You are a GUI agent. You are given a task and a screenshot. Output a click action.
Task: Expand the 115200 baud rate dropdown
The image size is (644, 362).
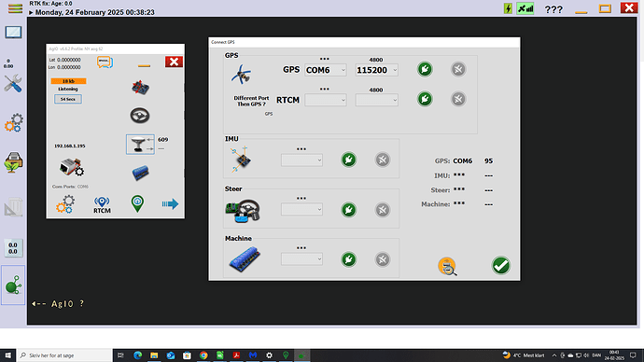[377, 70]
